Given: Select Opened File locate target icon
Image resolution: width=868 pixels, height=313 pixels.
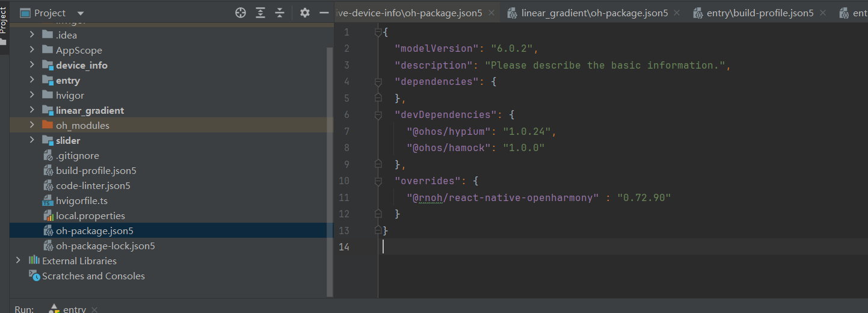Looking at the screenshot, I should (x=241, y=13).
